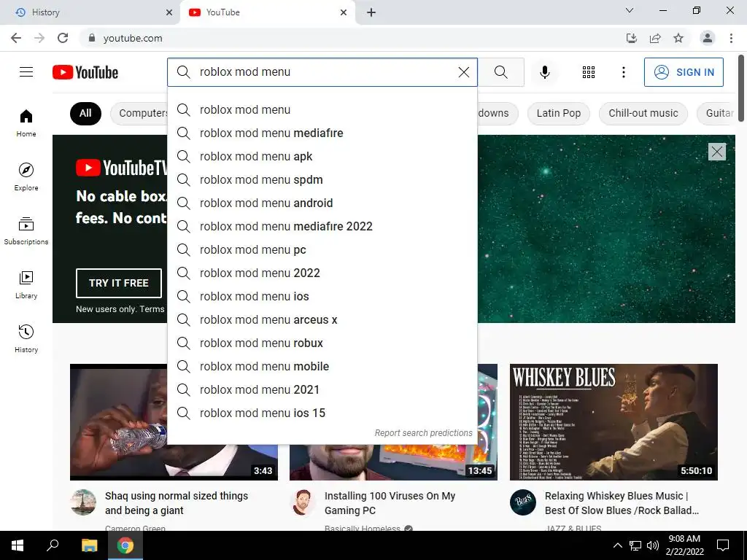Open 'Installing 100 Viruses On My Gaming PC' title
This screenshot has width=747, height=560.
click(390, 503)
